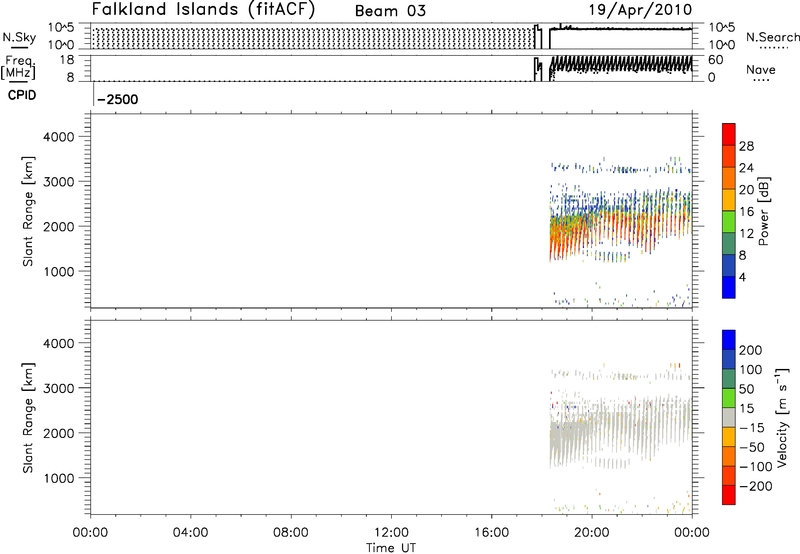This screenshot has width=800, height=554.
Task: Click the 'N.Sky' axis label
Action: pos(19,37)
